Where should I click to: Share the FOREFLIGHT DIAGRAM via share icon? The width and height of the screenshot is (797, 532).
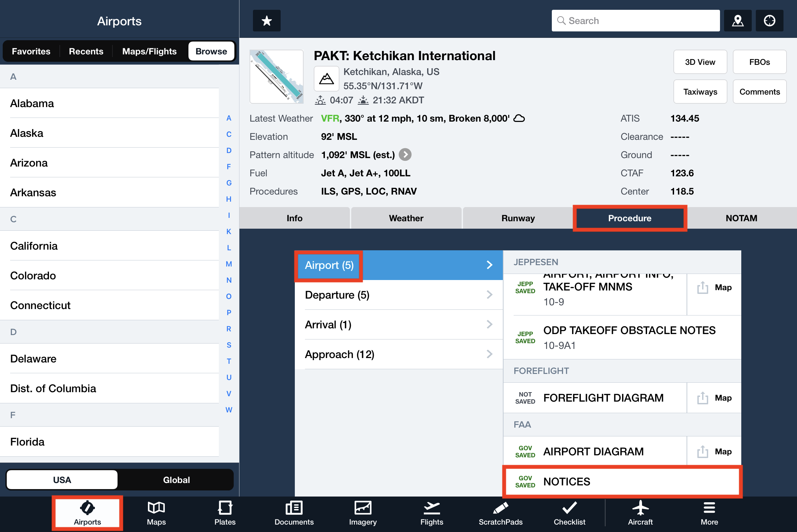point(702,398)
